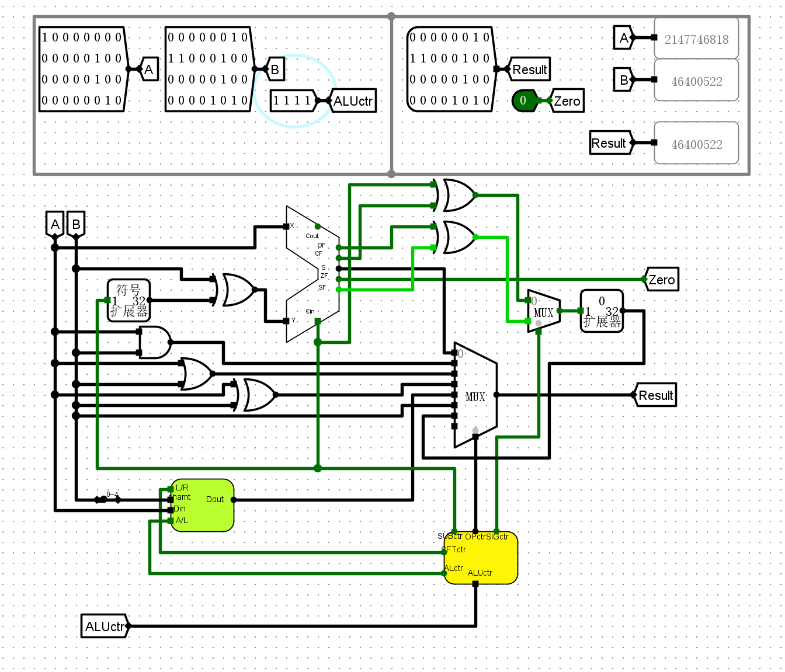785x672 pixels.
Task: Click the SFTctr label on the yellow block
Action: click(455, 549)
